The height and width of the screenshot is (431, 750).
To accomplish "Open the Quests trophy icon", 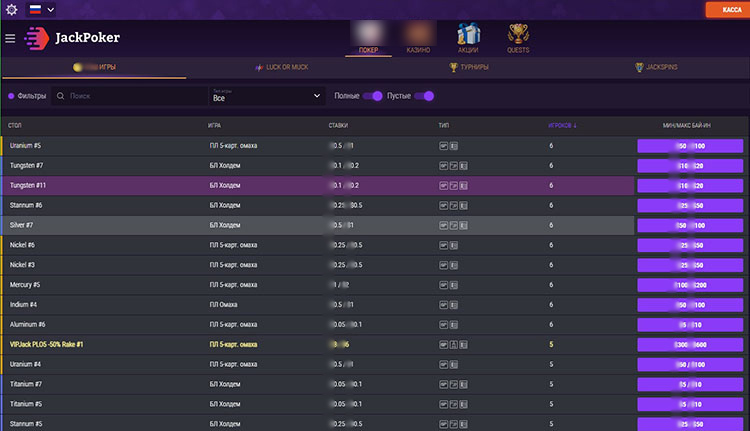I will coord(518,36).
